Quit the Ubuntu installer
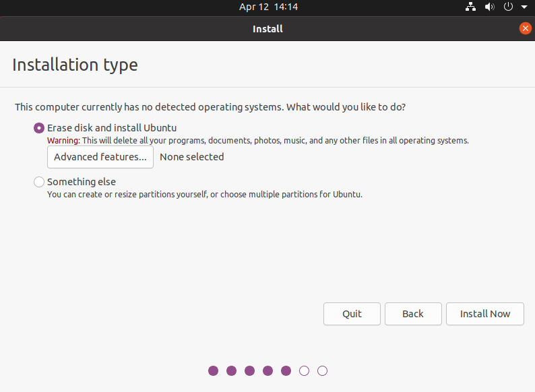This screenshot has height=392, width=535. click(x=352, y=314)
